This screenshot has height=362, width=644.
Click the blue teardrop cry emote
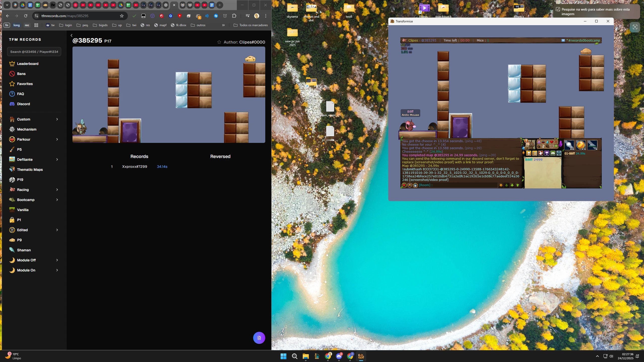[x=547, y=142]
